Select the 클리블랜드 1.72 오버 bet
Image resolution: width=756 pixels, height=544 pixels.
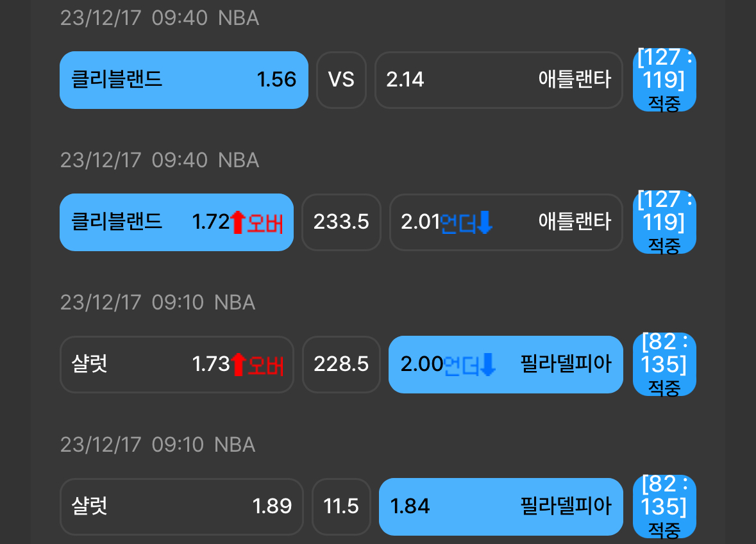pyautogui.click(x=176, y=222)
